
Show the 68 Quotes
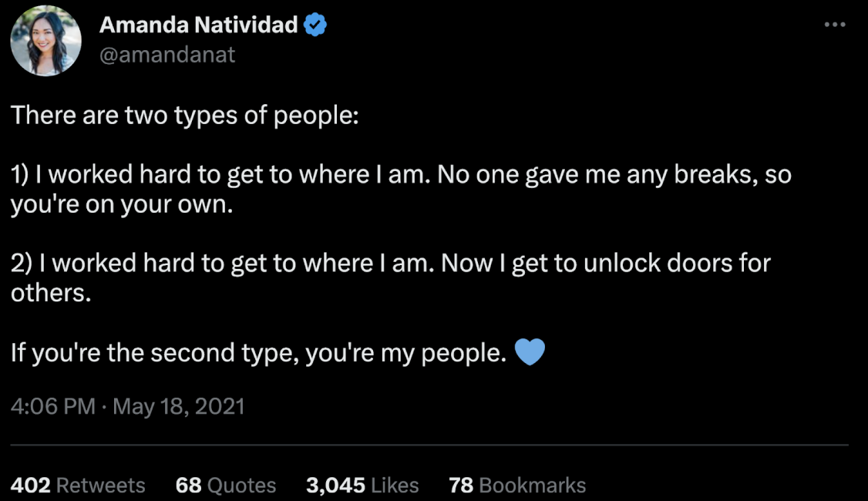pos(226,485)
